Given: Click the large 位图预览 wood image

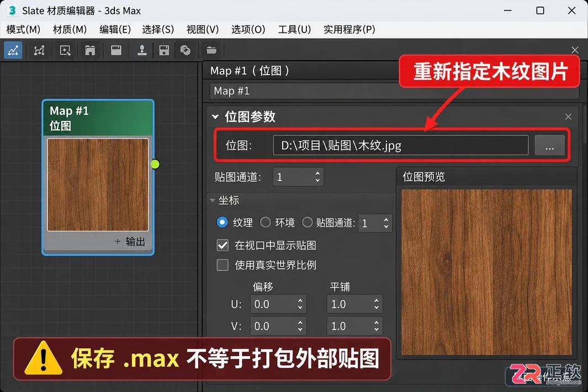Looking at the screenshot, I should click(x=486, y=272).
